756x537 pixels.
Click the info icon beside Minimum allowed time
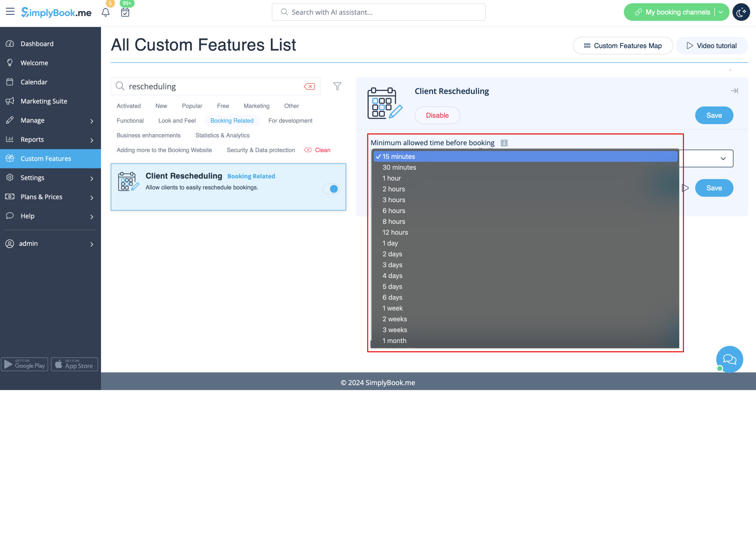(x=504, y=143)
